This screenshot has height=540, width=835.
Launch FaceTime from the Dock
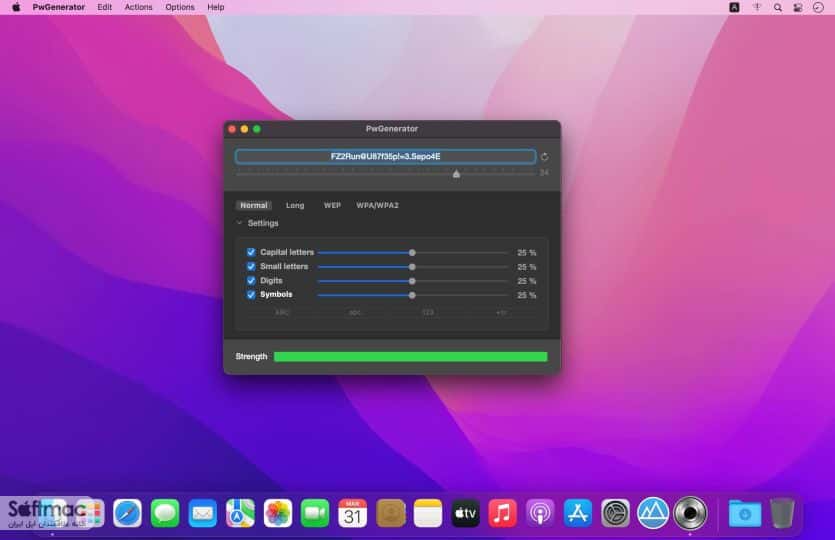[315, 513]
